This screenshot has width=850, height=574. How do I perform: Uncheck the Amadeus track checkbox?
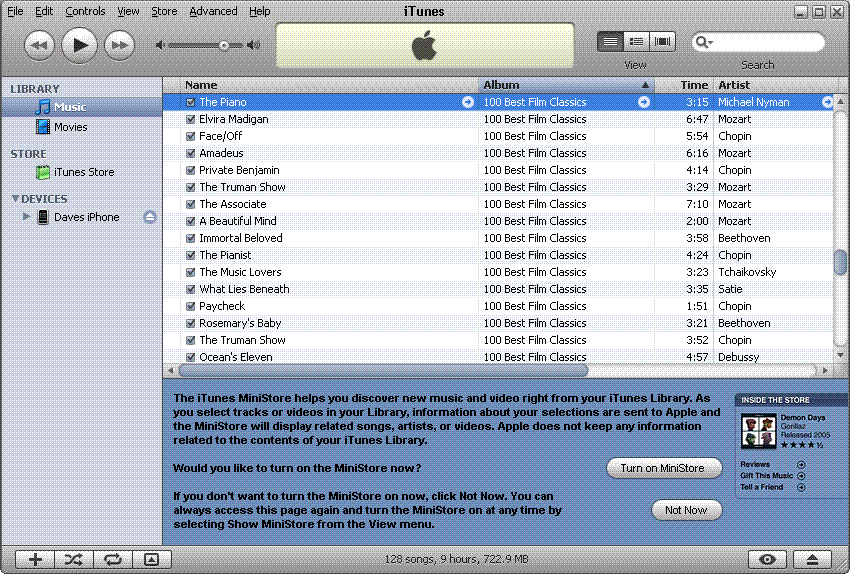pyautogui.click(x=190, y=153)
